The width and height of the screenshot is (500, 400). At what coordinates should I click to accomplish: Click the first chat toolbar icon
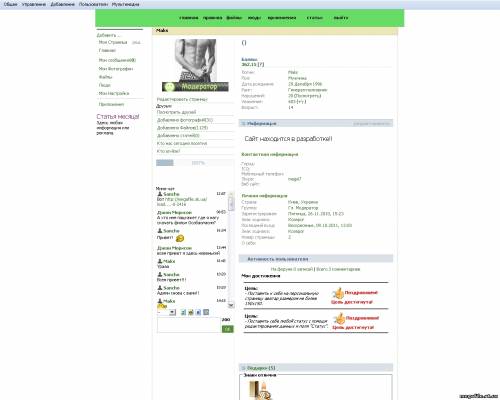[183, 312]
